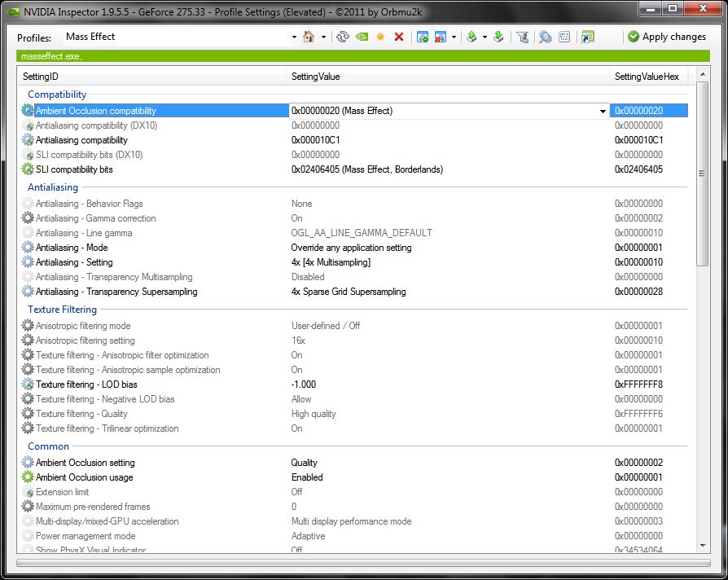Select Texture filtering - Trilinear optimization row
The width and height of the screenshot is (728, 580).
click(353, 428)
